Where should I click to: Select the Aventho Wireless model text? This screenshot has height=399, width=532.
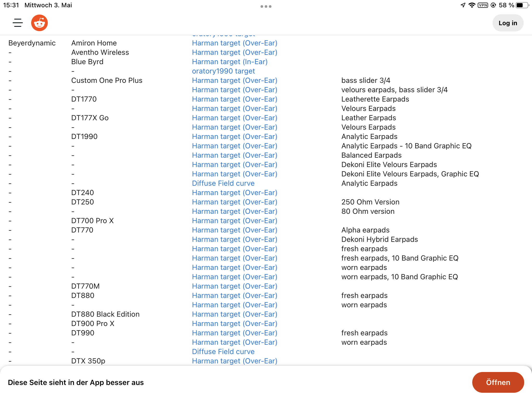(x=100, y=52)
